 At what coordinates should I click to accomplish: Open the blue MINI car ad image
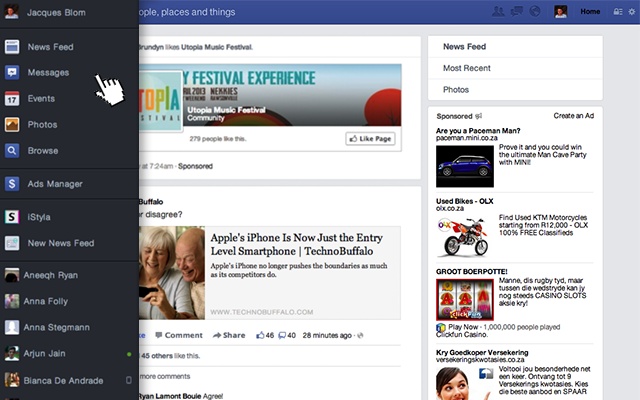464,166
